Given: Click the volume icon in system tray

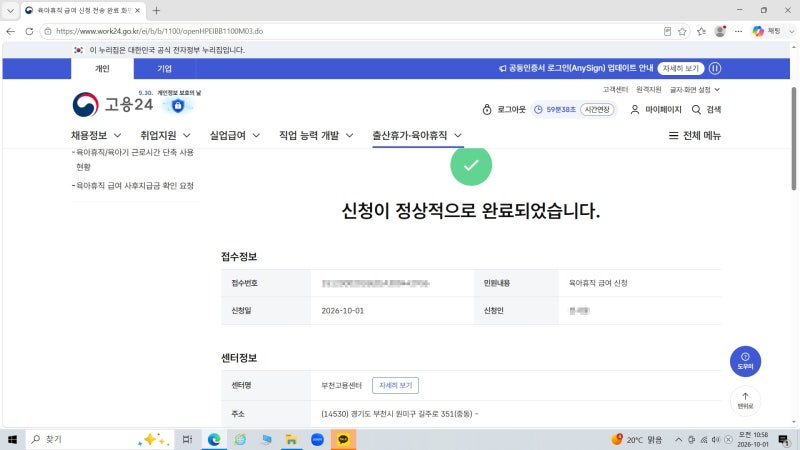Looking at the screenshot, I should (x=716, y=439).
